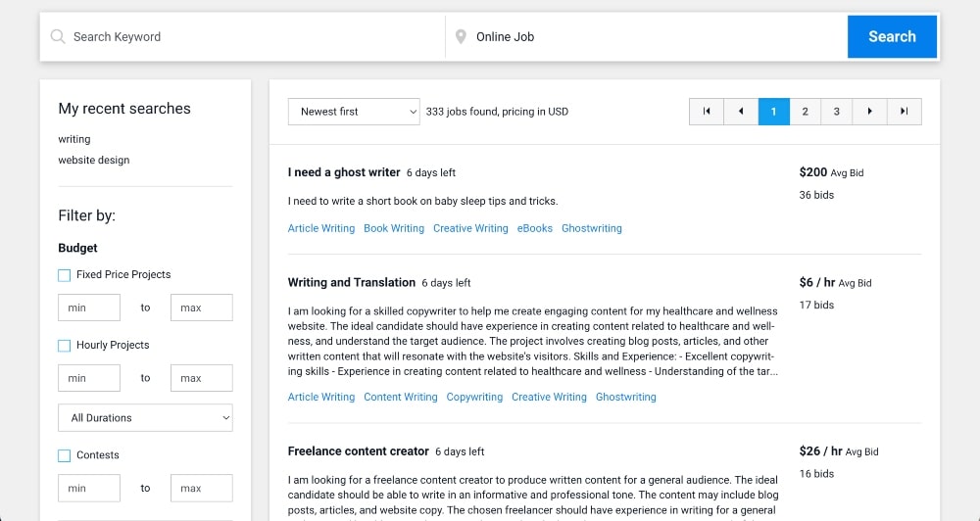The width and height of the screenshot is (980, 521).
Task: Go to next results page arrow
Action: coord(869,112)
